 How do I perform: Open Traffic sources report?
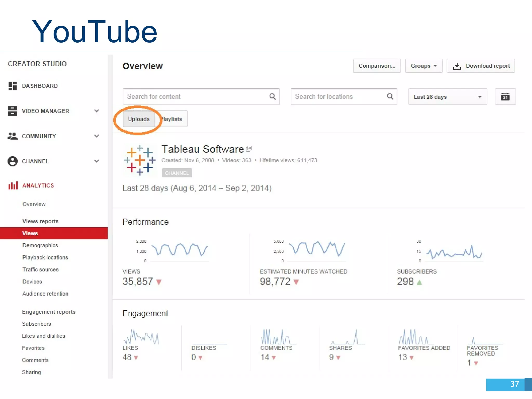tap(41, 270)
